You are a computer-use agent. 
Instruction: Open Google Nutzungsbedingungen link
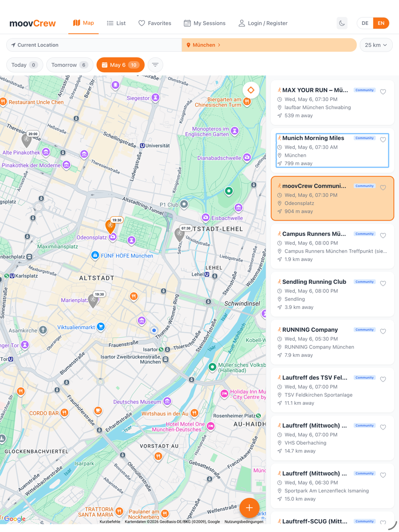point(244,522)
